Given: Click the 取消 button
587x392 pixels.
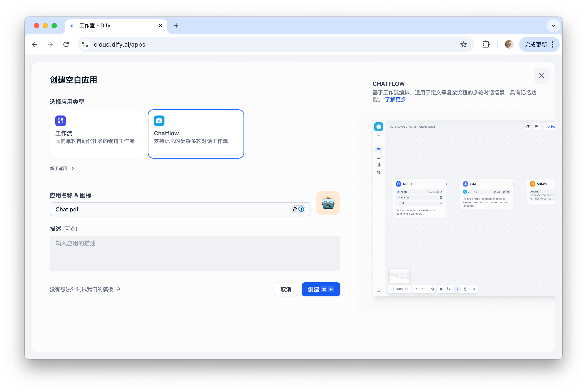Looking at the screenshot, I should [x=286, y=289].
